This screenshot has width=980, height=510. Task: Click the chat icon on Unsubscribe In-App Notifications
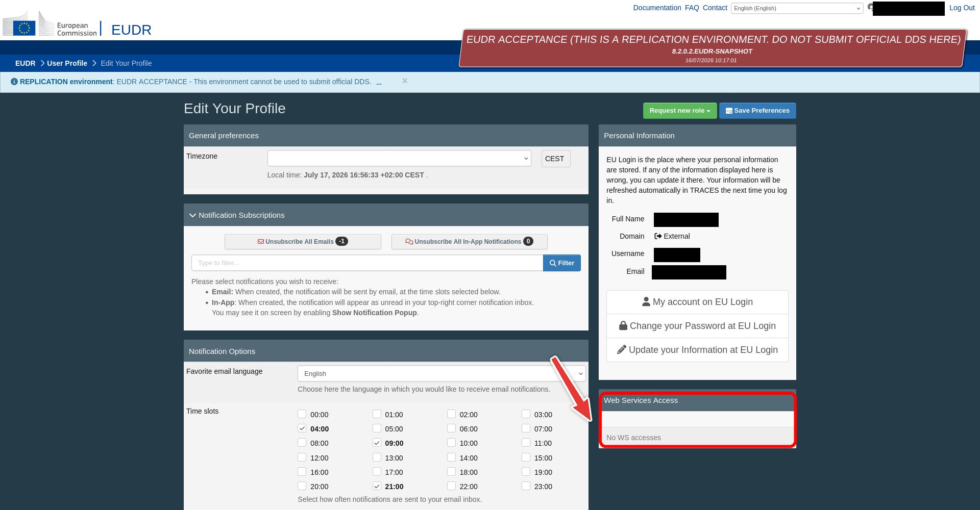pos(409,242)
